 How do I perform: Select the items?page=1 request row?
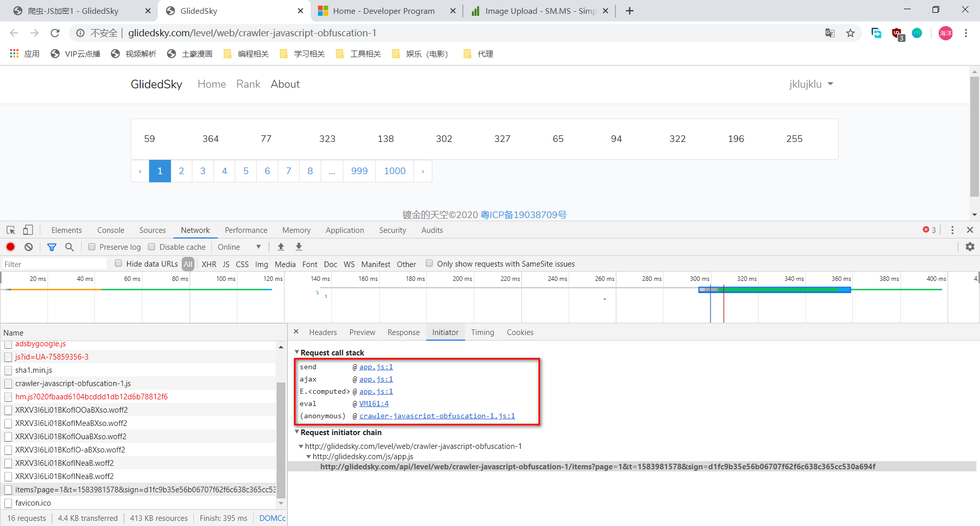pyautogui.click(x=139, y=490)
